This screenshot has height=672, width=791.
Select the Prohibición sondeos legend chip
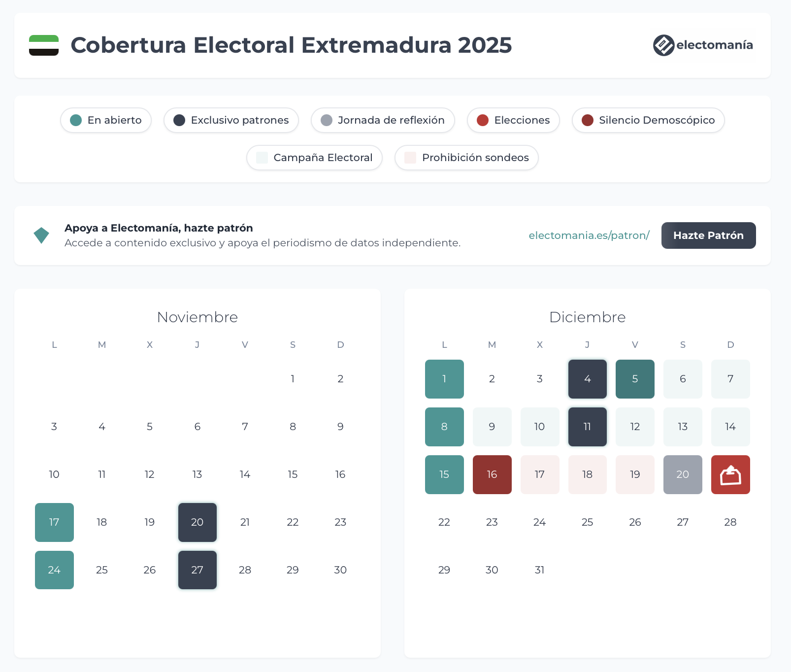pyautogui.click(x=466, y=158)
